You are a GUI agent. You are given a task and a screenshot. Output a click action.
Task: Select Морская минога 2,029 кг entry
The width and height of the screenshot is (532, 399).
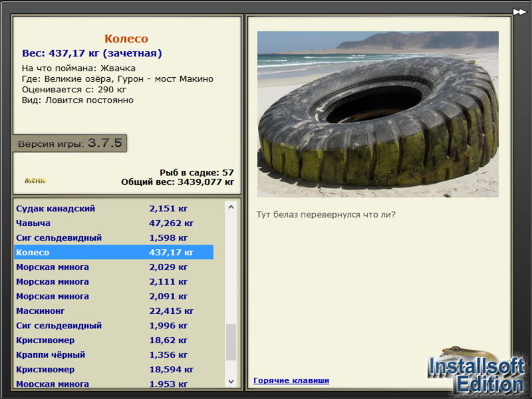[x=114, y=267]
